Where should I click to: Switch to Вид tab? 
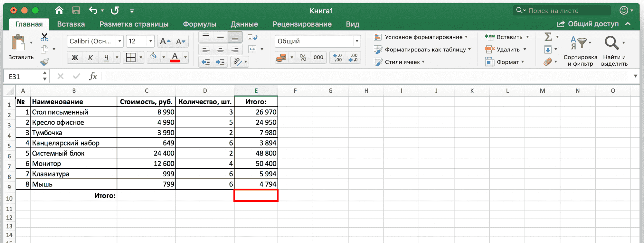353,24
